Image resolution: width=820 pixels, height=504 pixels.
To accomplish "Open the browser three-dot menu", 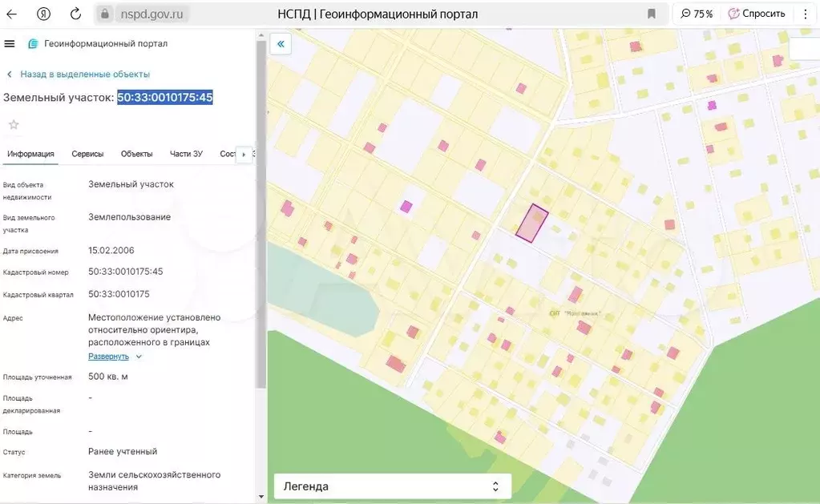I will 806,14.
